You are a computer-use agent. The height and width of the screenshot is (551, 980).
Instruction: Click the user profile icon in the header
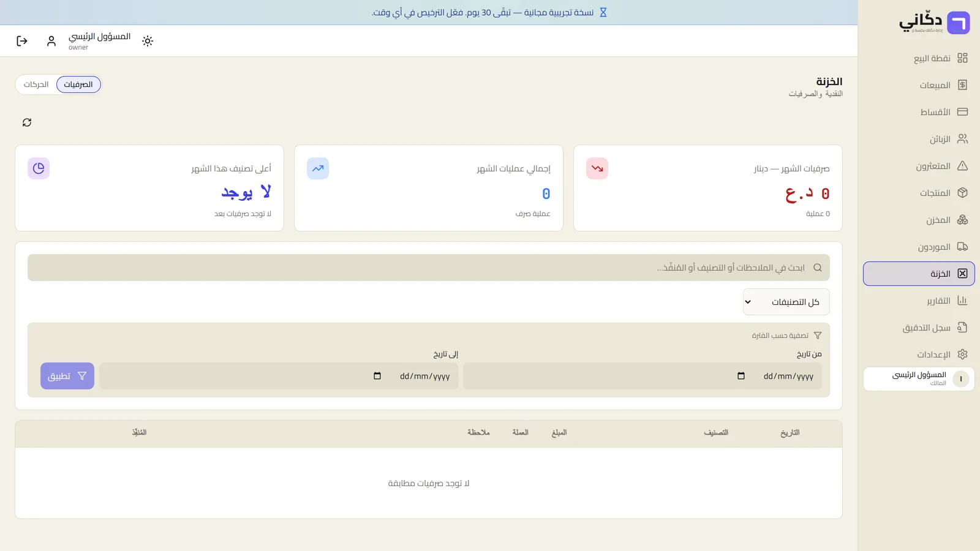51,41
